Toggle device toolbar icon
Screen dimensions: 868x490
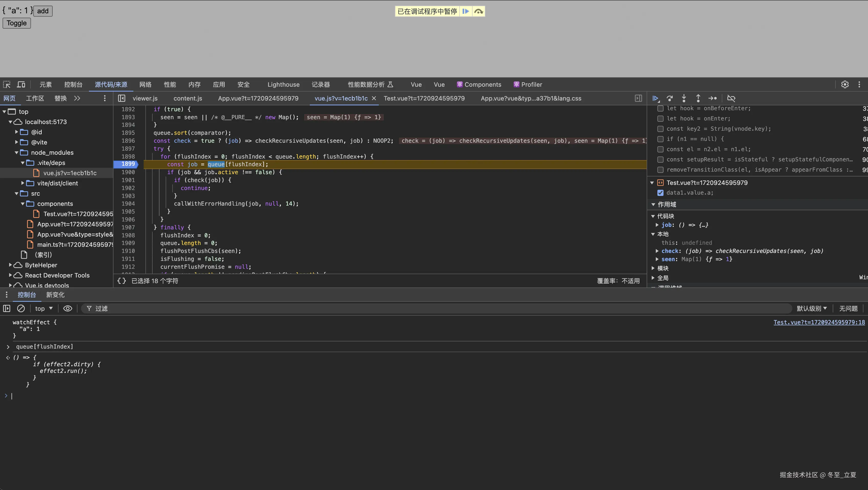[21, 84]
